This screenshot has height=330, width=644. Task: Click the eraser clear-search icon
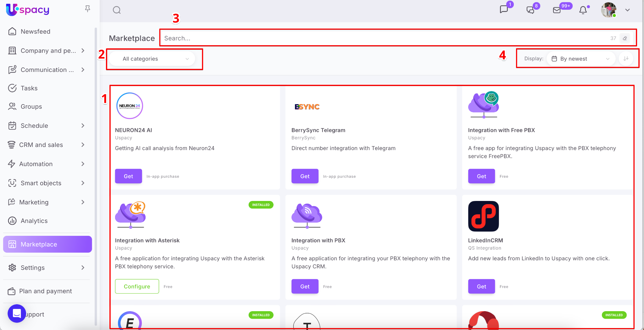(x=625, y=38)
